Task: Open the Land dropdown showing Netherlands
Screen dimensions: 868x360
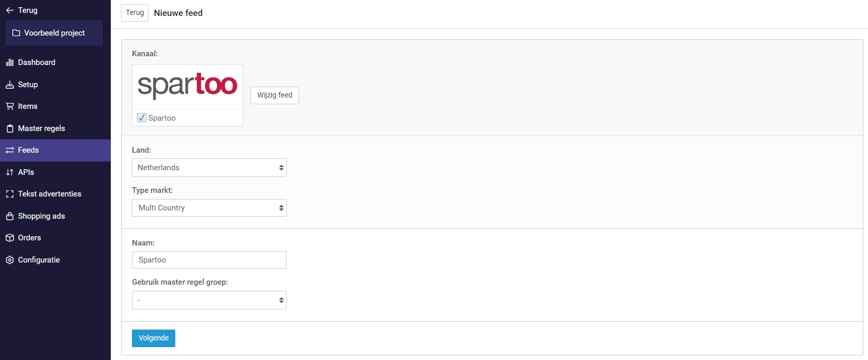Action: (209, 168)
